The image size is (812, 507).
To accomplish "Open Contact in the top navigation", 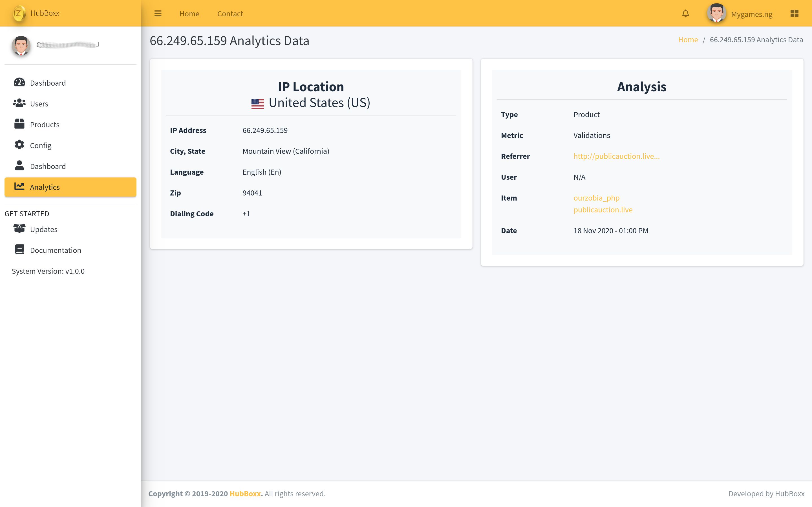I will [x=230, y=14].
